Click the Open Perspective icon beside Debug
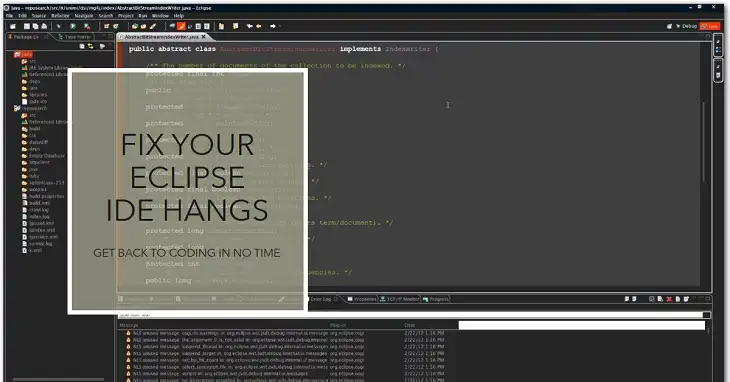The image size is (730, 382). (x=669, y=27)
